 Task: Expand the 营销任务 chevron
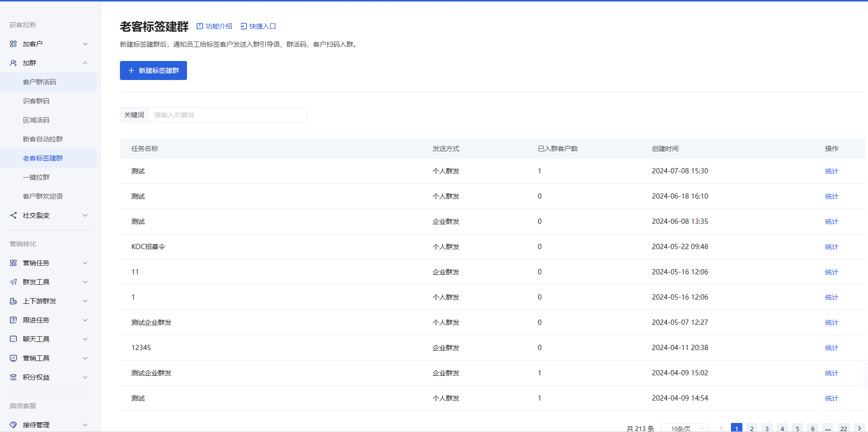click(85, 263)
